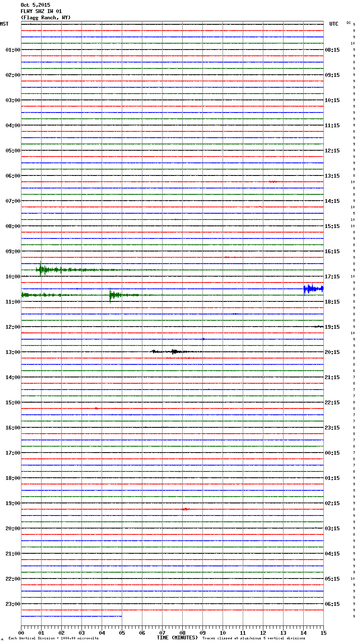This screenshot has width=357, height=644.
Task: Click the 'DC' column header
Action: click(x=349, y=23)
